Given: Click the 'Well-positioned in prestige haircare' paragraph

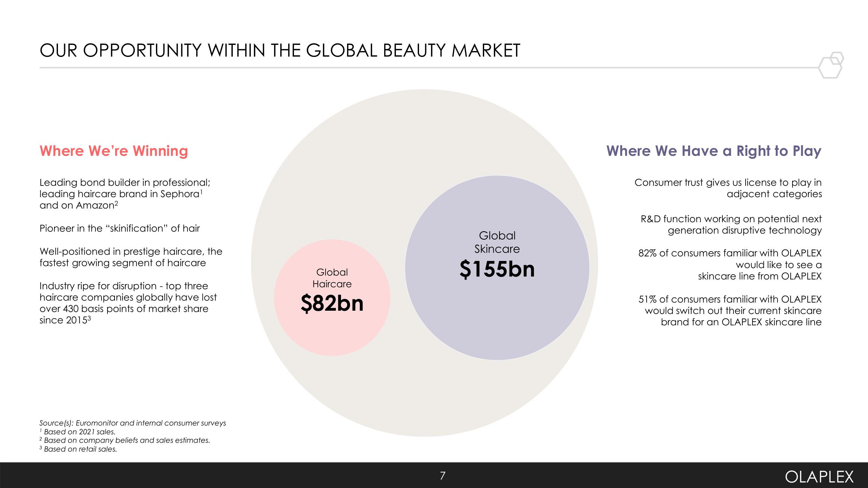Looking at the screenshot, I should coord(131,257).
